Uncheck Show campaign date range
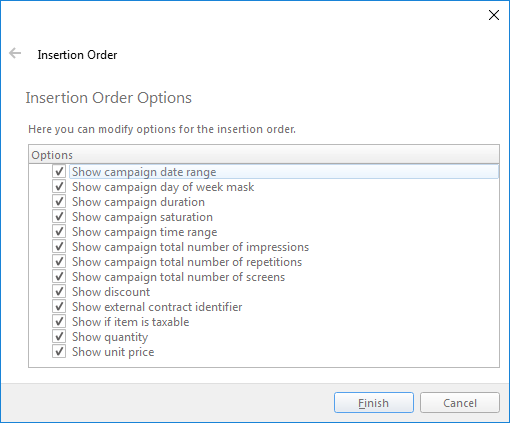Viewport: 510px width, 423px height. pyautogui.click(x=59, y=172)
